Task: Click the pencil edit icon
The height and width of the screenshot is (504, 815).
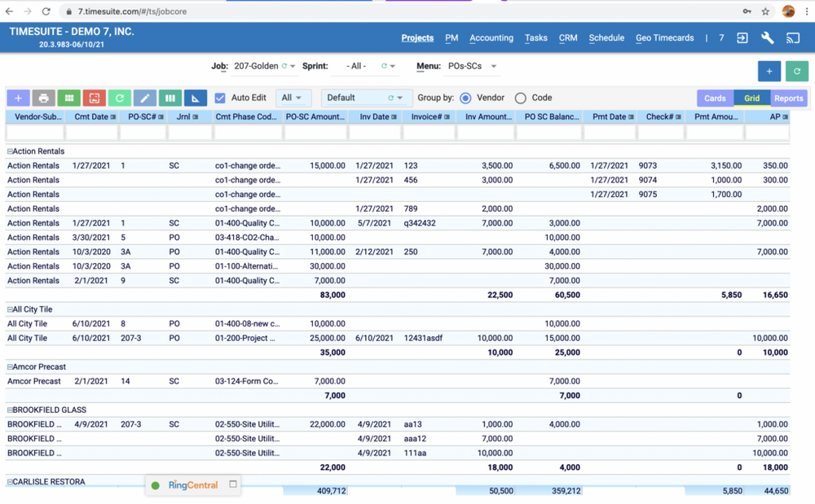Action: tap(145, 98)
